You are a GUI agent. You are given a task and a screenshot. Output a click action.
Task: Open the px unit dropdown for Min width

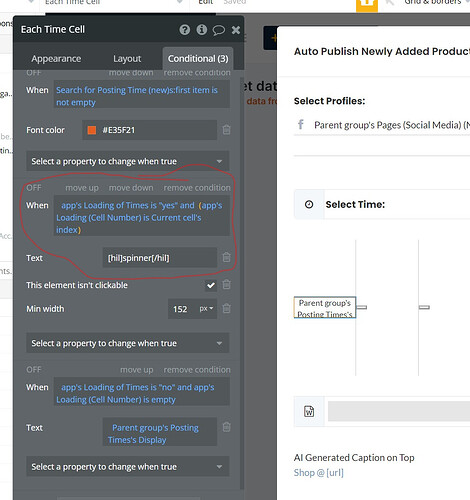[x=206, y=309]
